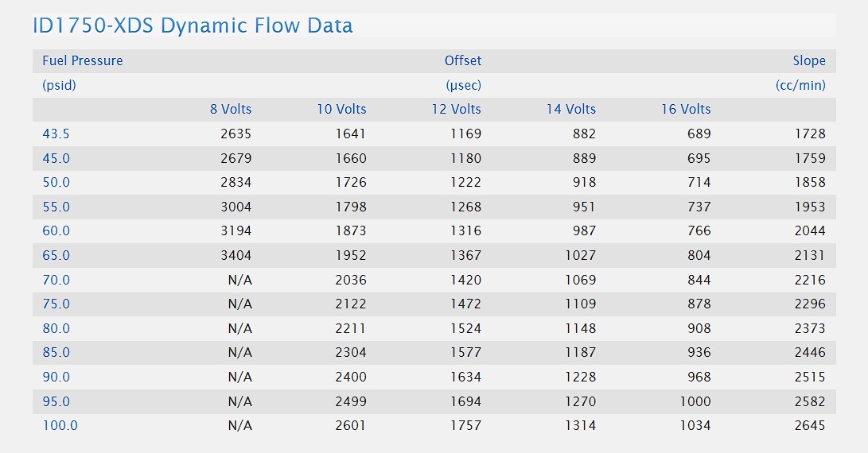
Task: Click the Slope column header
Action: click(x=808, y=60)
